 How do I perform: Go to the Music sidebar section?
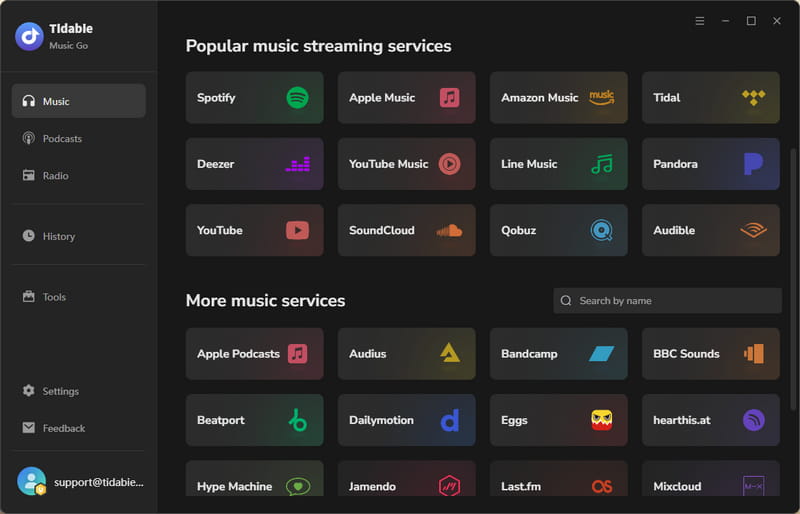(x=79, y=101)
